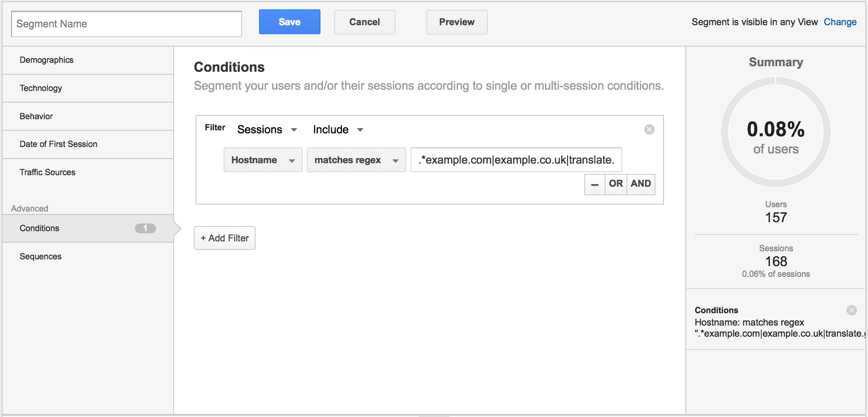This screenshot has width=868, height=417.
Task: Open the Hostname dimension dropdown
Action: [263, 160]
